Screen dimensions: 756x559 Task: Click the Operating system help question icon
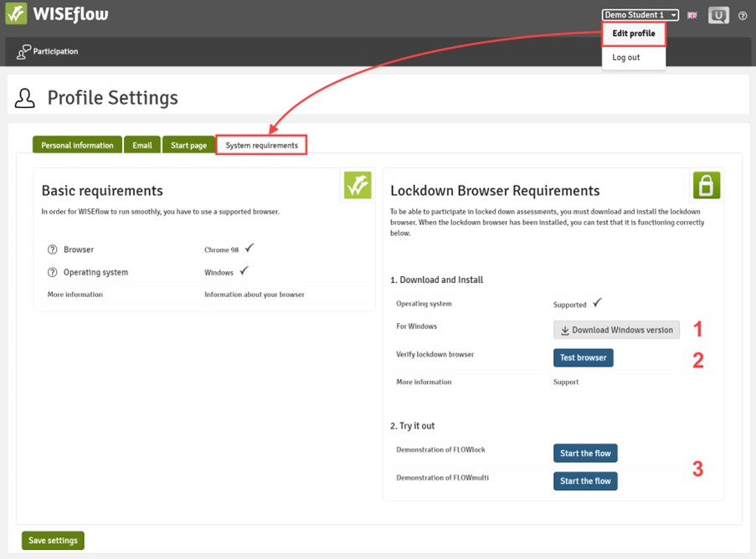52,272
